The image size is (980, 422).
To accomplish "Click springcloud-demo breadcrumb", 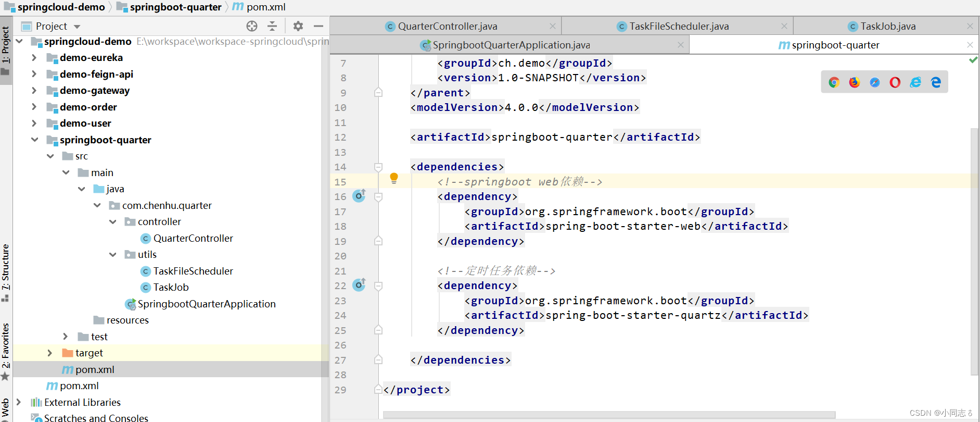I will pos(55,7).
